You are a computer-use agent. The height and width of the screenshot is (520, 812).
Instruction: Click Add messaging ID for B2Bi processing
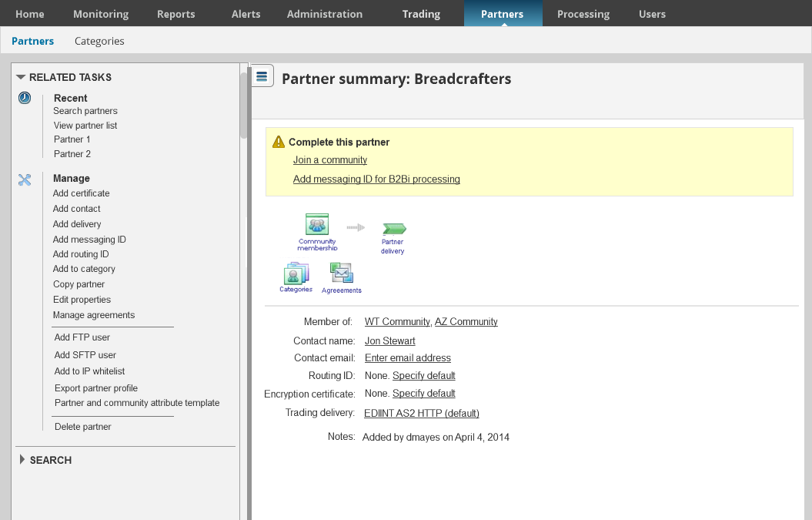[376, 179]
